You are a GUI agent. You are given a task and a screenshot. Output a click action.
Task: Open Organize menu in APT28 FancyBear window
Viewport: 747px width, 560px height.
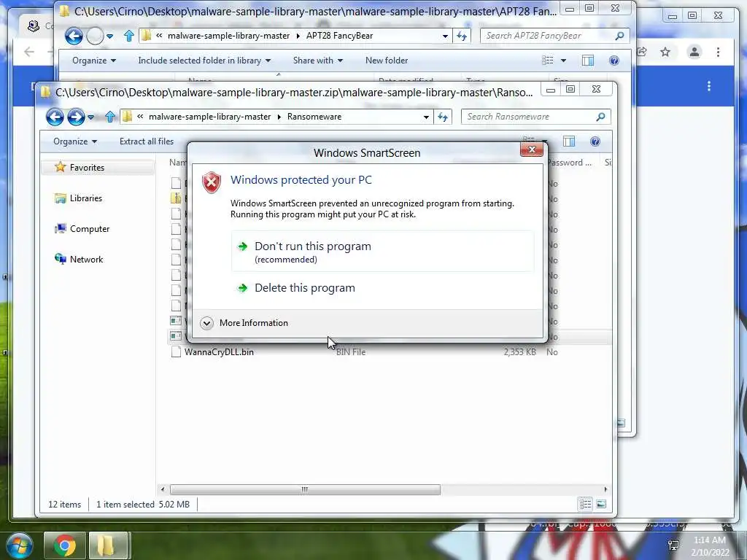[x=94, y=61]
